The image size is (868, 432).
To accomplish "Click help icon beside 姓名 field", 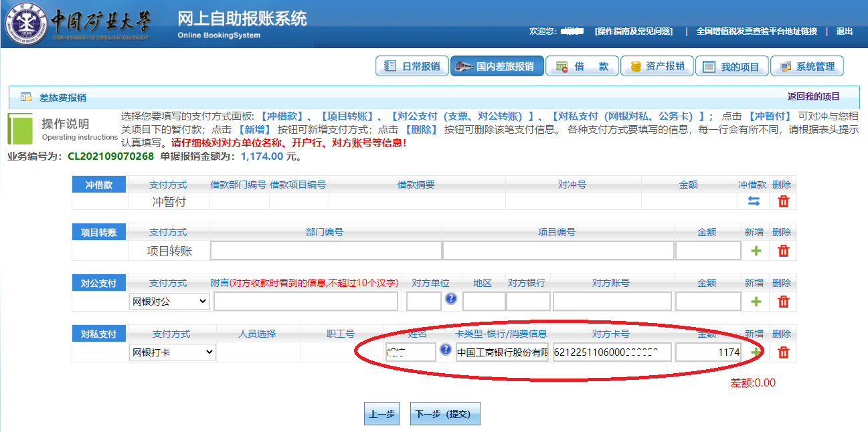I will 445,350.
